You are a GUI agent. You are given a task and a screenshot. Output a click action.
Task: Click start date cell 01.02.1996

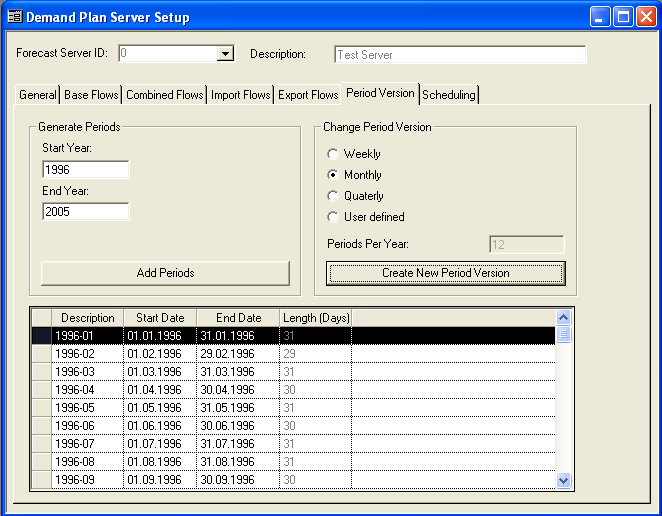click(160, 354)
